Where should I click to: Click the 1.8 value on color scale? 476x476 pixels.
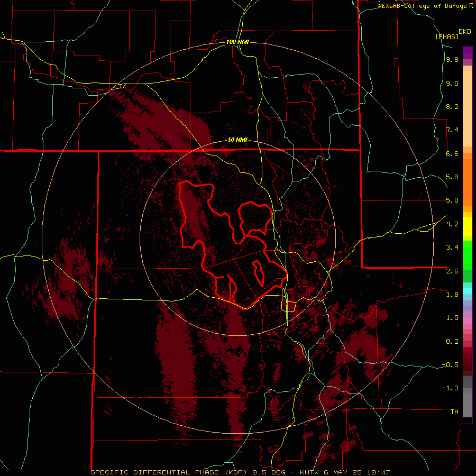452,295
